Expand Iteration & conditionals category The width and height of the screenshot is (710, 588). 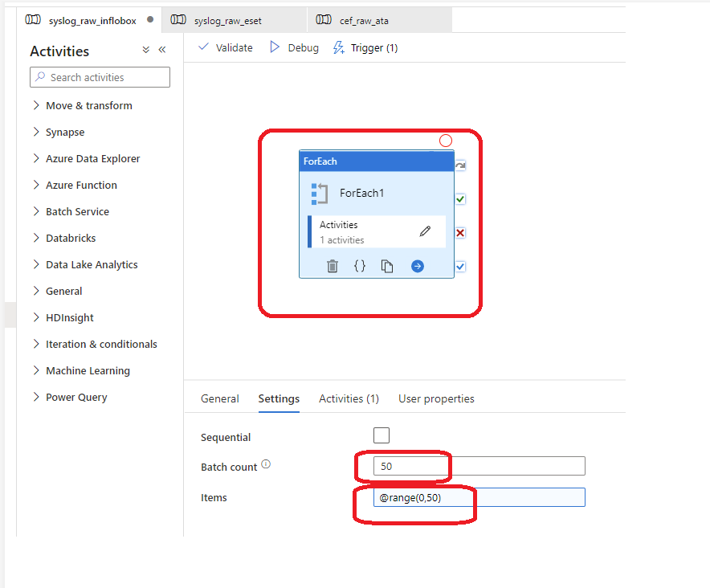point(95,345)
